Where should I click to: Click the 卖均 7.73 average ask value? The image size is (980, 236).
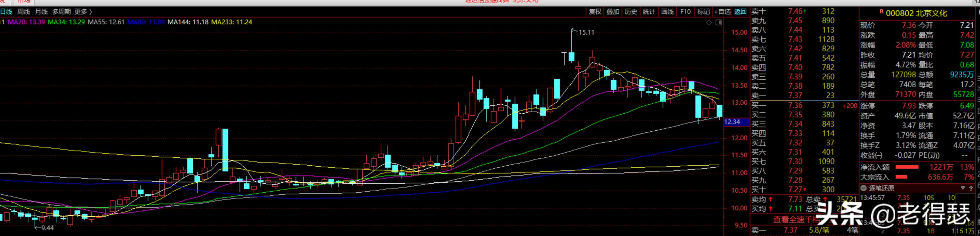(795, 199)
